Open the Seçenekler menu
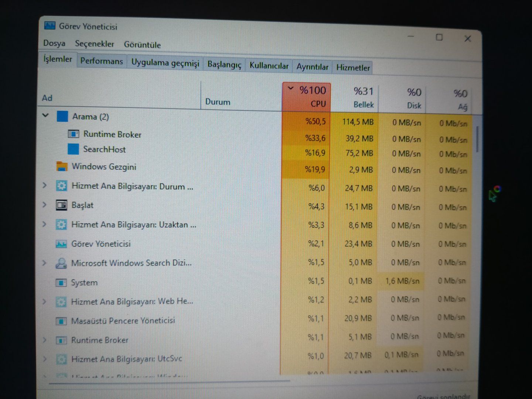Screen dimensions: 532x399 click(x=94, y=44)
